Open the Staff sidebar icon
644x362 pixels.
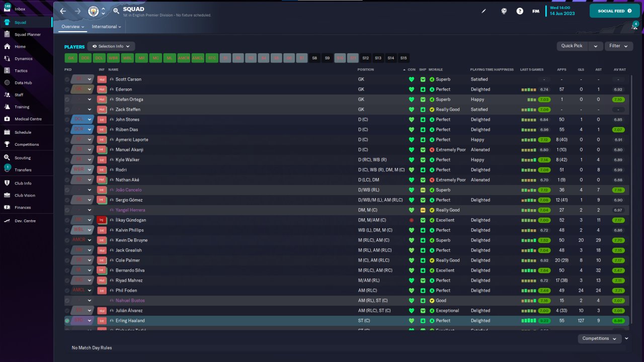7,95
